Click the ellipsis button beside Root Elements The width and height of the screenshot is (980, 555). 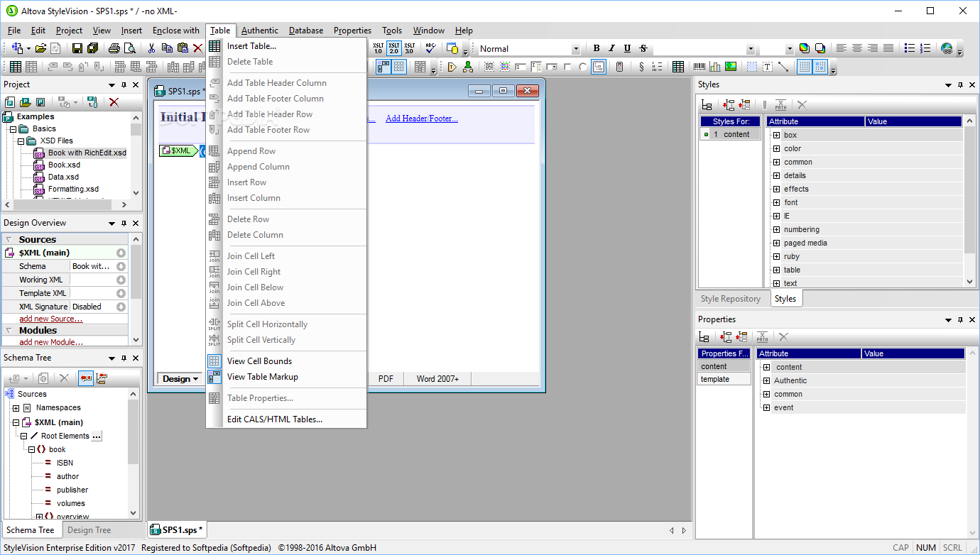[x=97, y=436]
